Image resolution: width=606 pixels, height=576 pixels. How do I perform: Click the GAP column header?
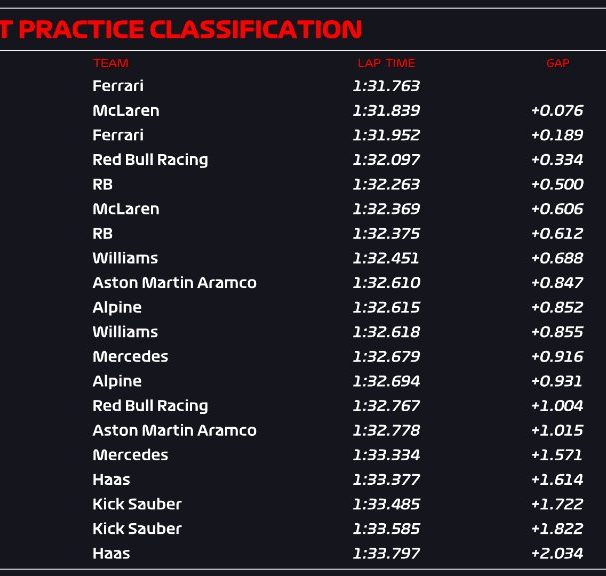coord(558,63)
